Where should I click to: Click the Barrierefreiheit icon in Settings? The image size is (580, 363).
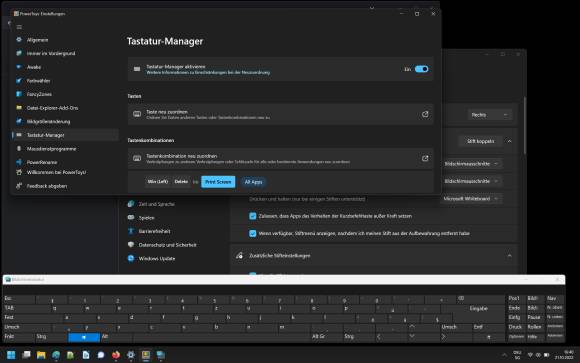pyautogui.click(x=131, y=231)
